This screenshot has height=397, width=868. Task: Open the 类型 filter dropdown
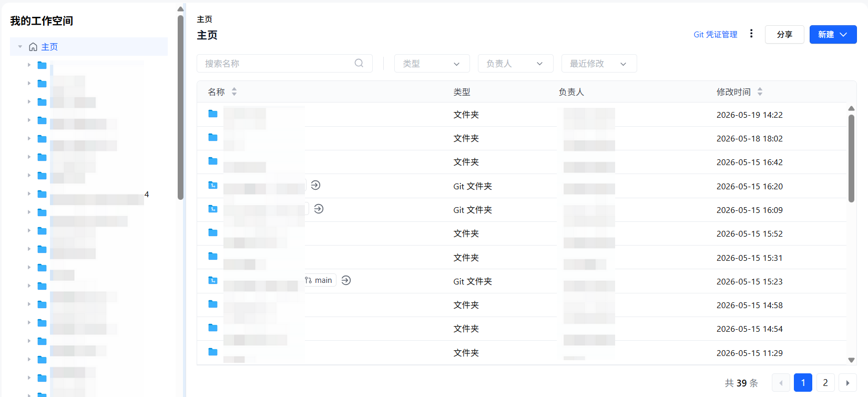432,64
